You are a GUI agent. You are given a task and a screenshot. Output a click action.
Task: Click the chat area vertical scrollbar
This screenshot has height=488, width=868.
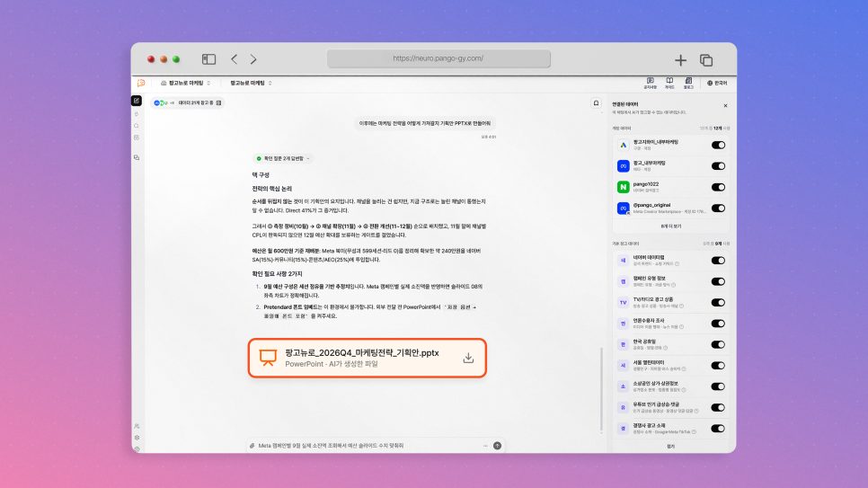[x=601, y=389]
